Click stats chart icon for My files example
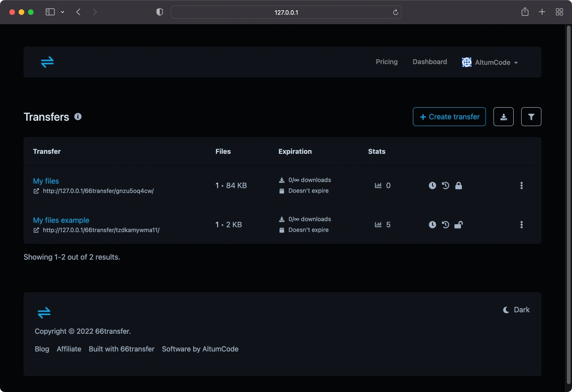 tap(378, 225)
